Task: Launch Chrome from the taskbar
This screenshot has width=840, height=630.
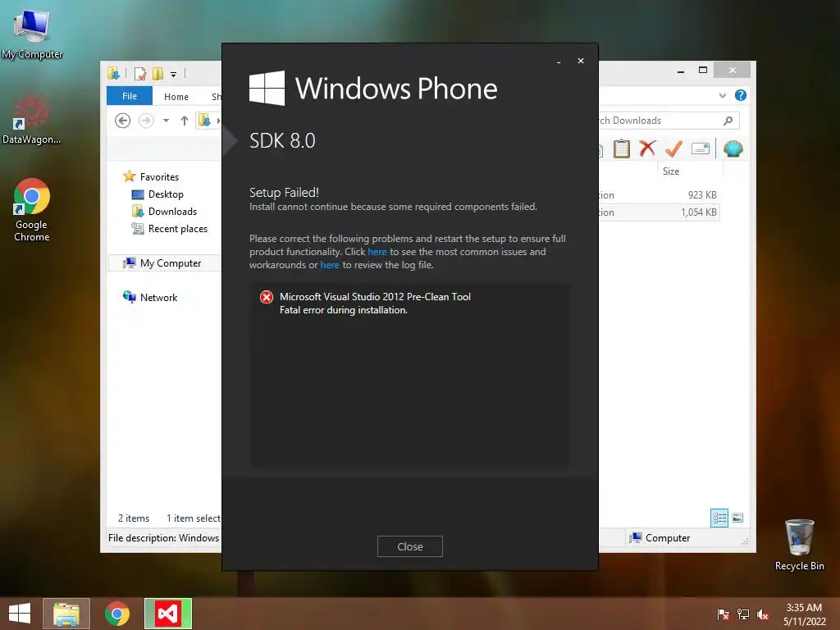Action: [117, 614]
